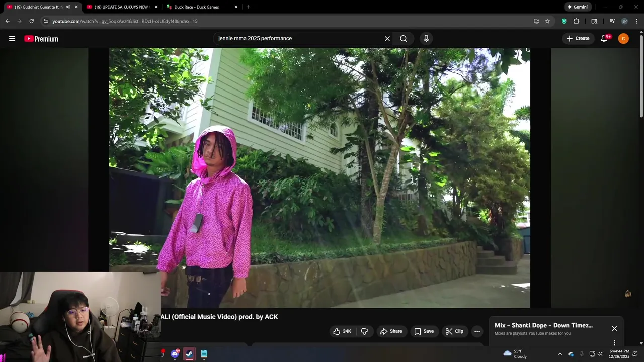The image size is (644, 362).
Task: Clip a segment of the video
Action: [x=454, y=331]
